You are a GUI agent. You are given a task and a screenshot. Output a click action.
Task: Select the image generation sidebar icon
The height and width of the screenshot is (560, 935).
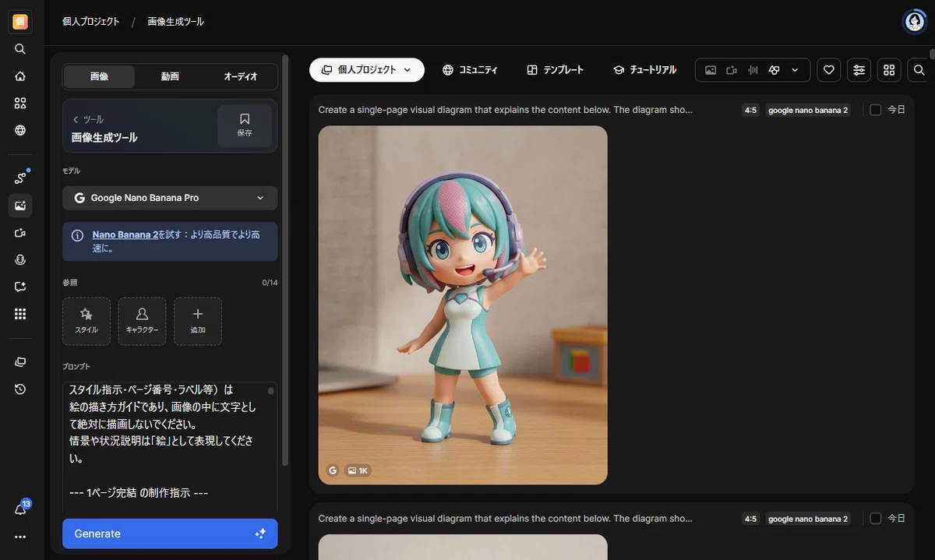click(20, 206)
